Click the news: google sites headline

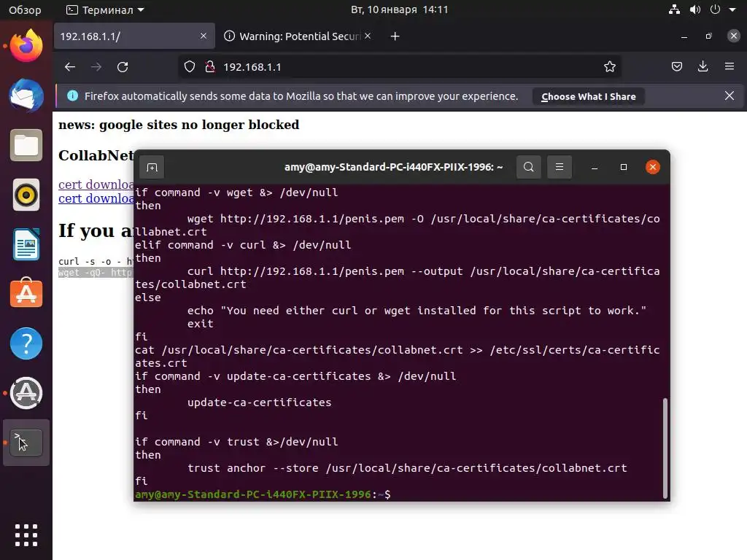coord(179,125)
